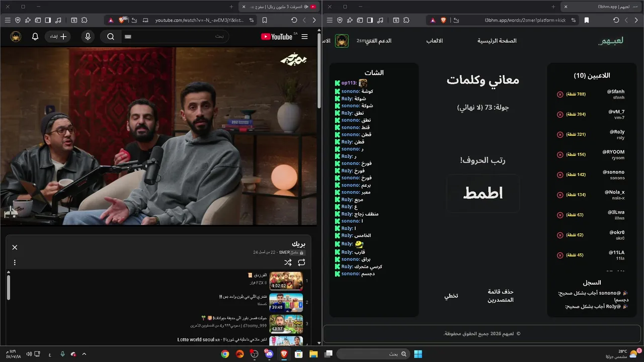
Task: Open media control music note in YouTube window
Action: [x=58, y=20]
